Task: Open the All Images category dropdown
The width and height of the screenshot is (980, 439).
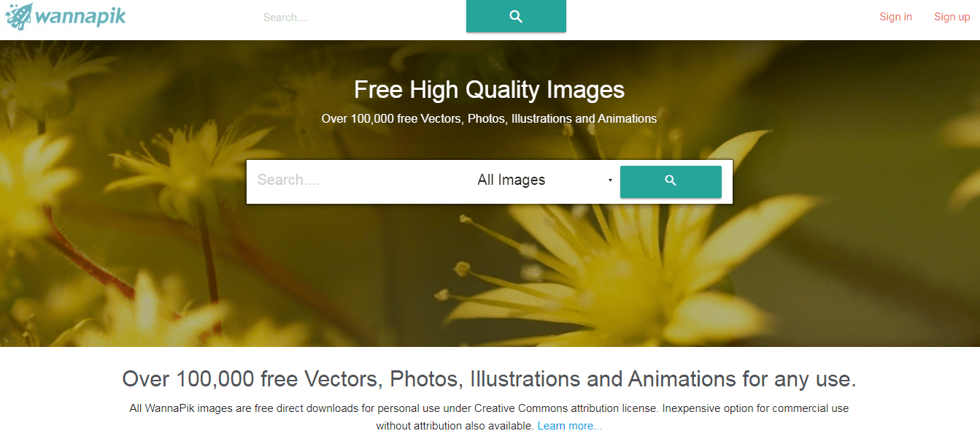Action: point(544,180)
